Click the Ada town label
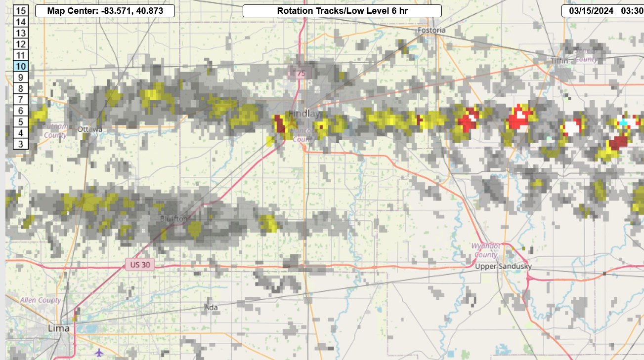This screenshot has width=644, height=360. pyautogui.click(x=211, y=307)
